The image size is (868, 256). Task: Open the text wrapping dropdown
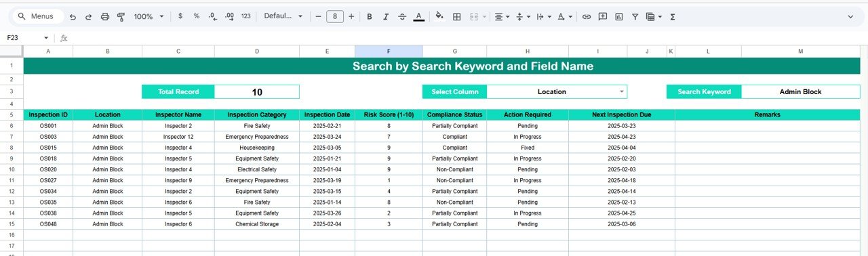tap(543, 16)
